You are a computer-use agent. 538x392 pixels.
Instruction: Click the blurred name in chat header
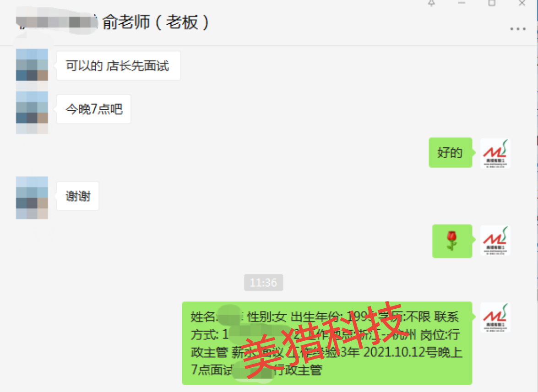57,22
